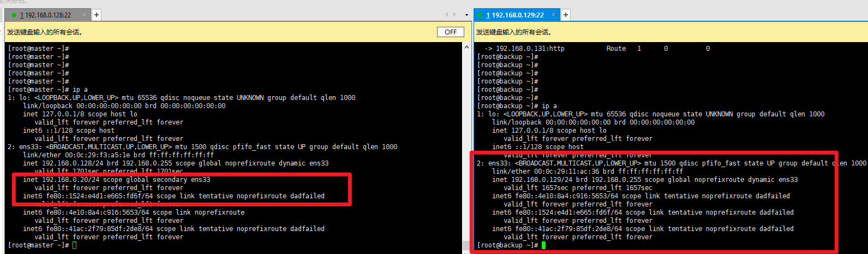This screenshot has height=254, width=868.
Task: Click the left tab-scroll arrow icon
Action: point(447,15)
